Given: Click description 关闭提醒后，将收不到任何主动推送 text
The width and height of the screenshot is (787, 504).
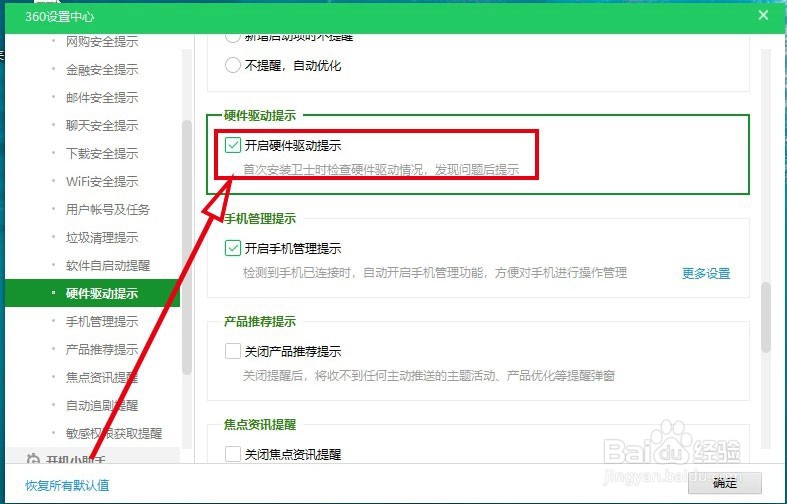Looking at the screenshot, I should (x=429, y=375).
